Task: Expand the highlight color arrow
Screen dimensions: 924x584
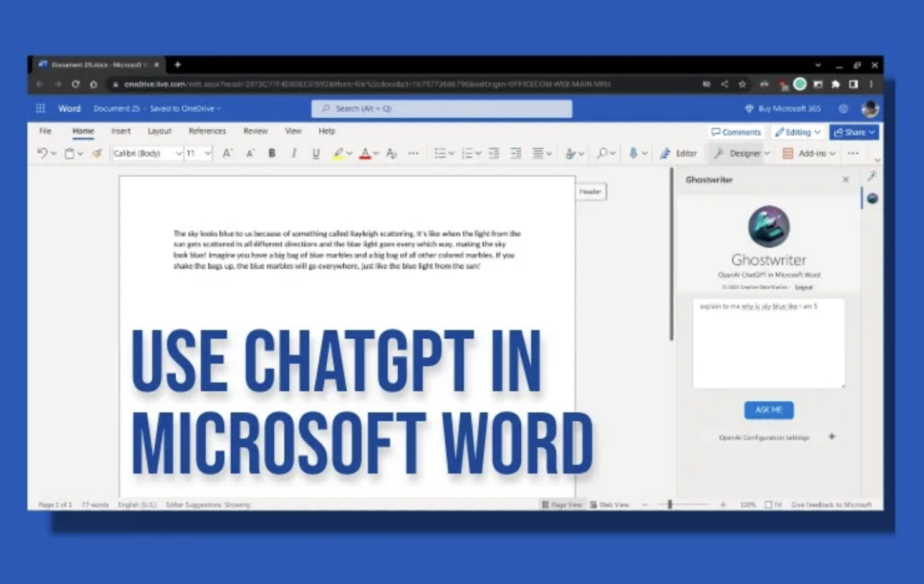Action: tap(349, 153)
